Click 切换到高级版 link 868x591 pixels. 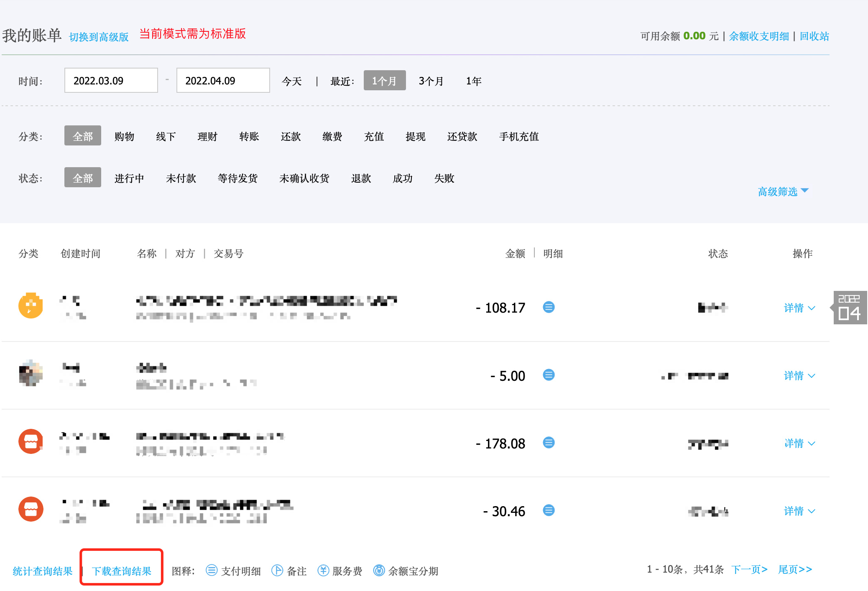99,37
